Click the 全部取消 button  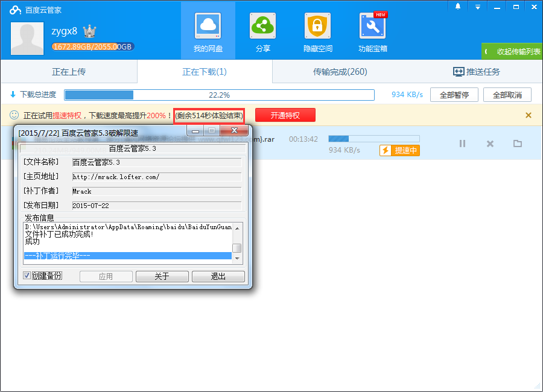pyautogui.click(x=507, y=95)
